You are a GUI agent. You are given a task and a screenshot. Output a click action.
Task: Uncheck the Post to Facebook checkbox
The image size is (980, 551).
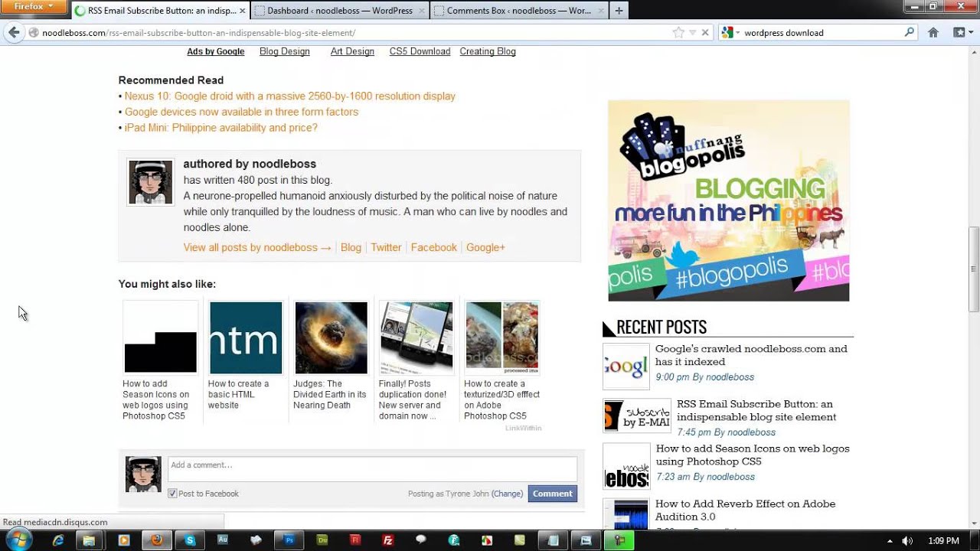[172, 494]
